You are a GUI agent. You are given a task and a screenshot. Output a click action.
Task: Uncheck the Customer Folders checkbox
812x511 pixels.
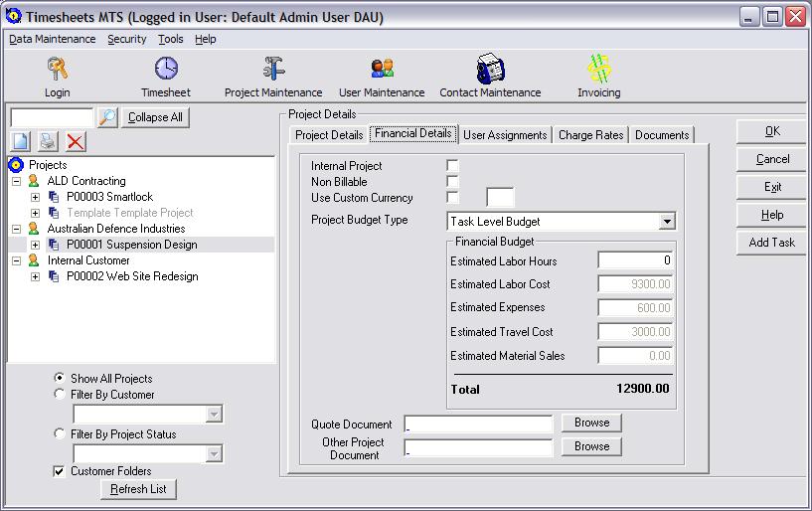click(x=59, y=471)
